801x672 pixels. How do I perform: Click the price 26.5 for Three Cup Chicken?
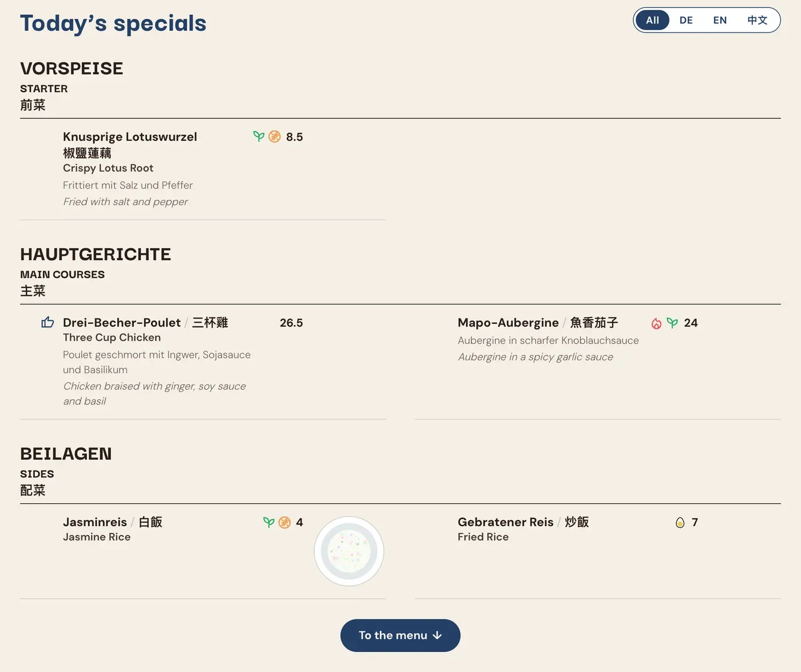pos(291,323)
